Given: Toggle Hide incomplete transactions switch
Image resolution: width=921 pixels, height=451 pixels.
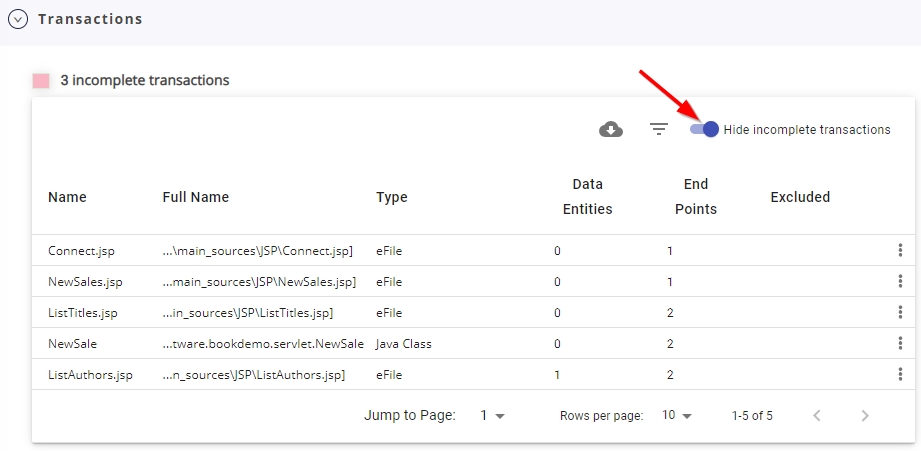Looking at the screenshot, I should point(704,129).
